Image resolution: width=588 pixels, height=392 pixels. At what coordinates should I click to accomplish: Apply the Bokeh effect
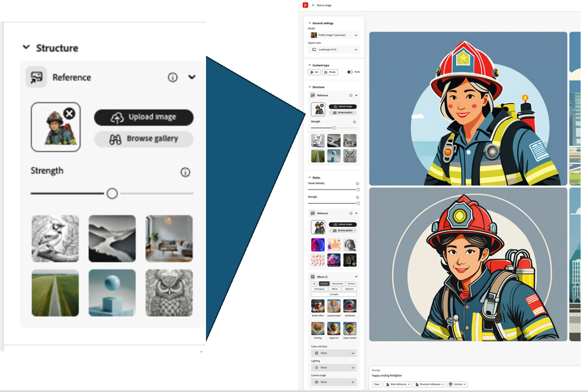(317, 306)
